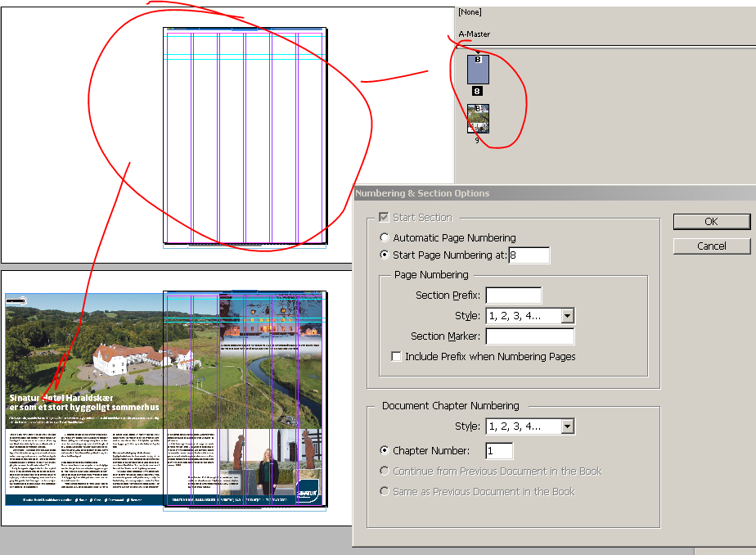This screenshot has height=555, width=756.
Task: Select page 8 thumbnail in Pages panel
Action: (478, 70)
